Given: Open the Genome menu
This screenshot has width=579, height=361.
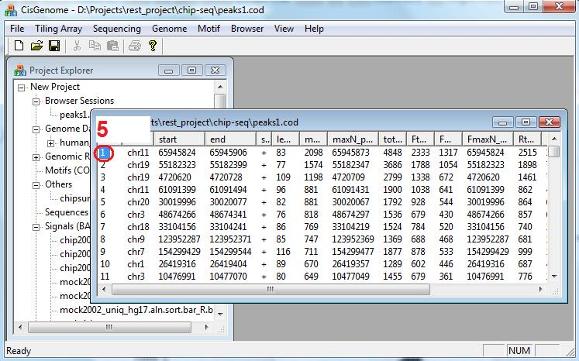Looking at the screenshot, I should [169, 29].
